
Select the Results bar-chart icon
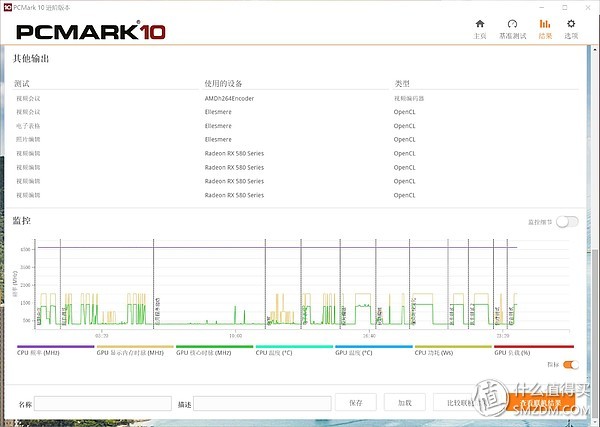coord(545,24)
